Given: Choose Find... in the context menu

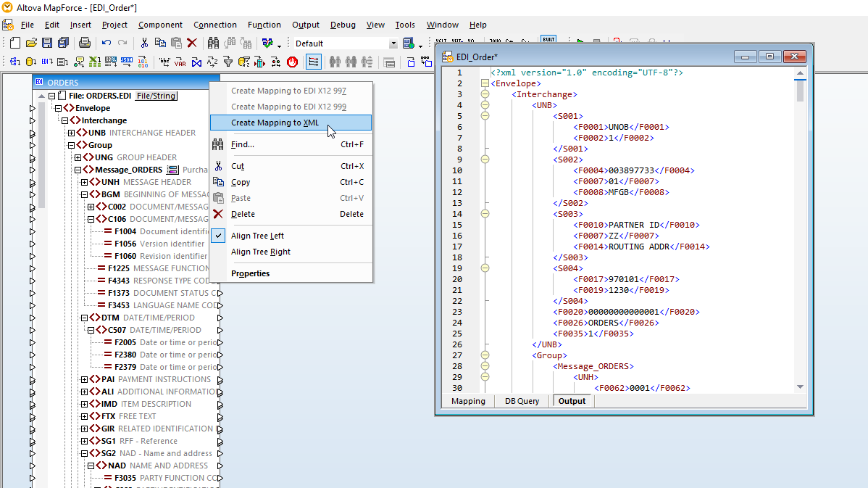Looking at the screenshot, I should [291, 144].
